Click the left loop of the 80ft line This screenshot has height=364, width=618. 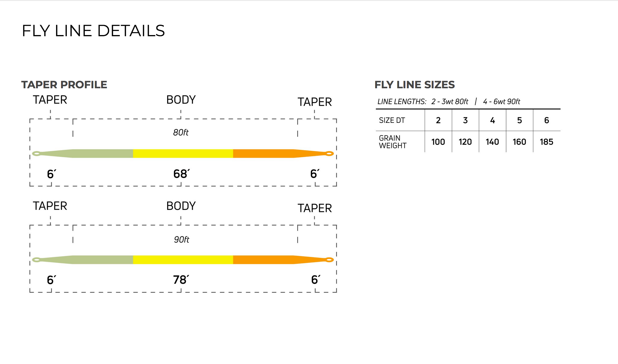[37, 154]
